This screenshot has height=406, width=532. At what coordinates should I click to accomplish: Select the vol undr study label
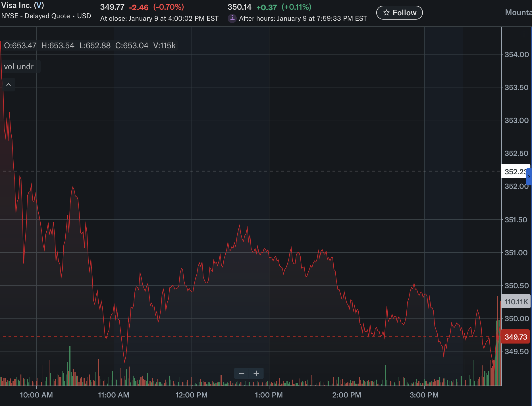(19, 67)
